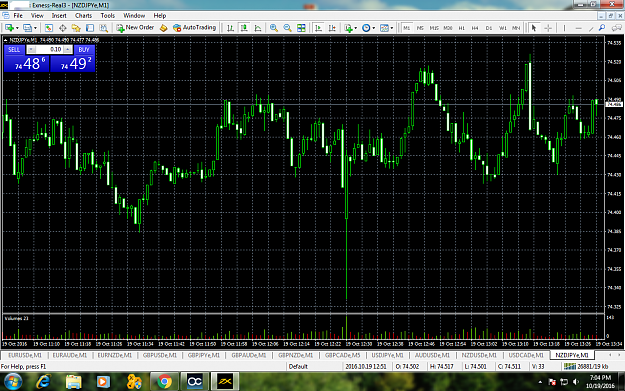Expand the Indicators dropdown arrow
625x391 pixels.
point(355,28)
